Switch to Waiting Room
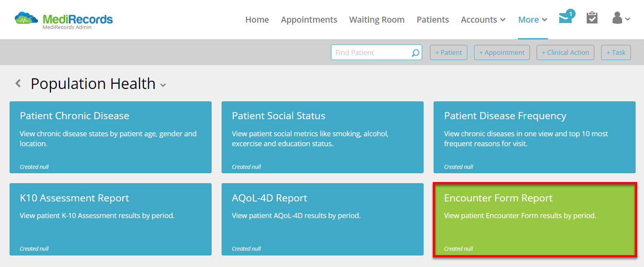Screen dimensions: 644x267 [376, 20]
